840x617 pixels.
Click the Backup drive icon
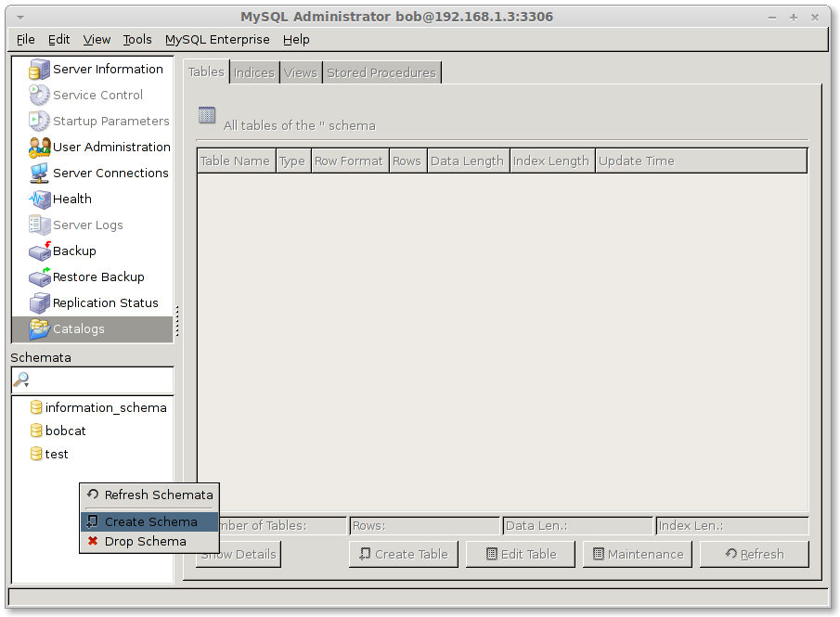pyautogui.click(x=39, y=251)
